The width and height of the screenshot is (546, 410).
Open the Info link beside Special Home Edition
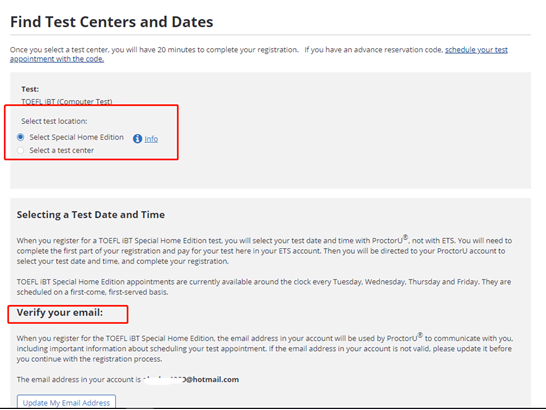coord(151,139)
